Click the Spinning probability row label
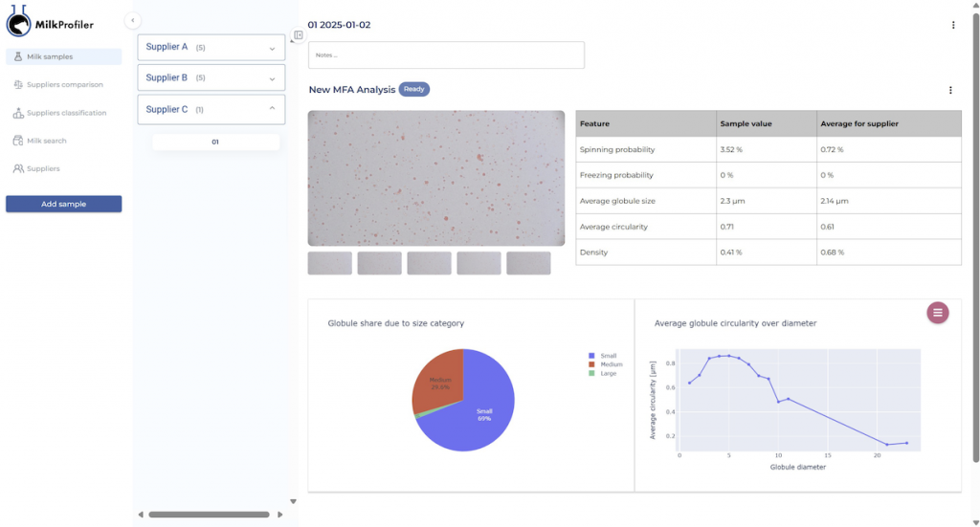This screenshot has height=527, width=980. coord(617,150)
